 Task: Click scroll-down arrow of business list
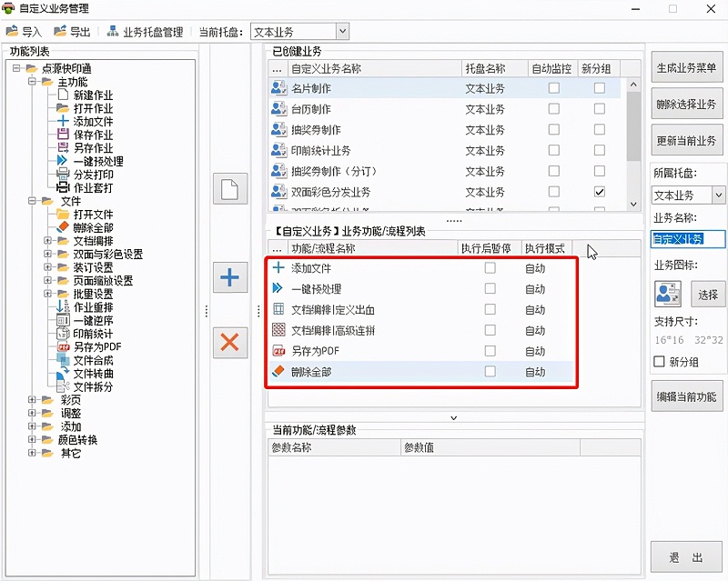[x=633, y=205]
